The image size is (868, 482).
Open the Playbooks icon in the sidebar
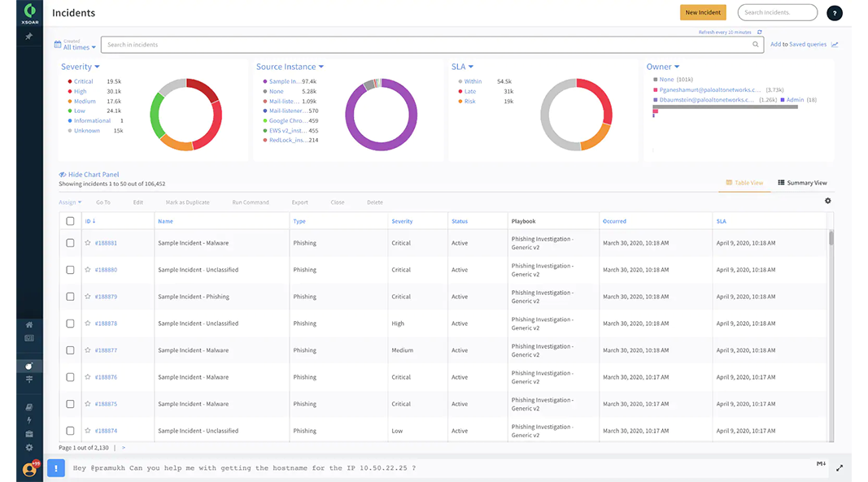pyautogui.click(x=30, y=379)
